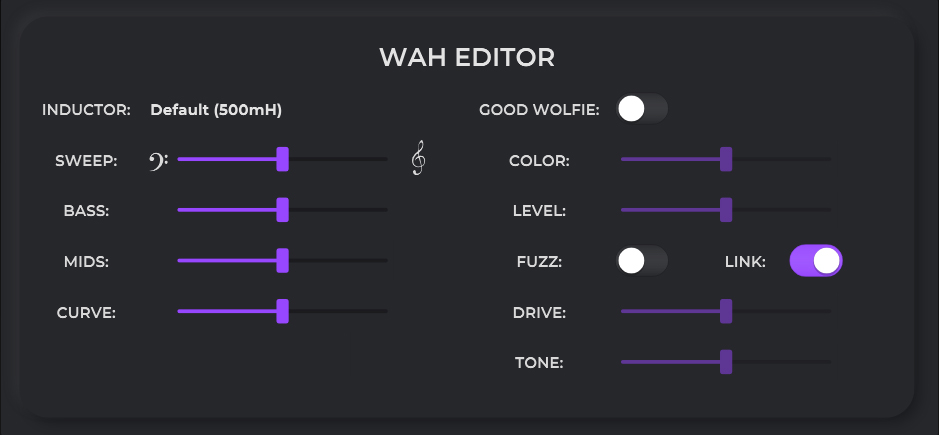
Task: Click the bass clef icon beside Sweep
Action: 158,159
